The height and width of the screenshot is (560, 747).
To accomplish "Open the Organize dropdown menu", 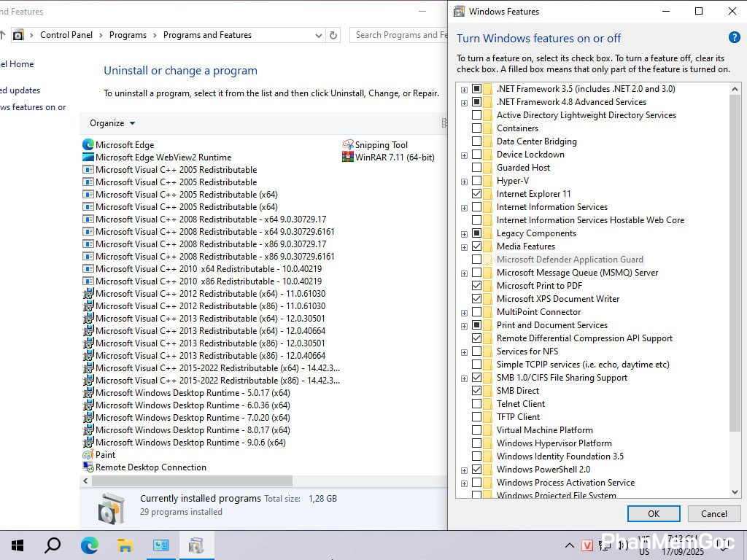I will (x=112, y=123).
